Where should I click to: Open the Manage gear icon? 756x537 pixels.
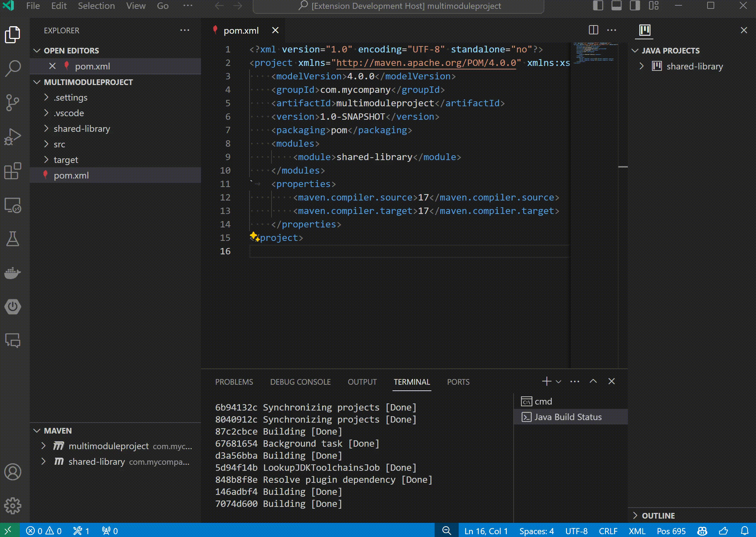point(13,506)
